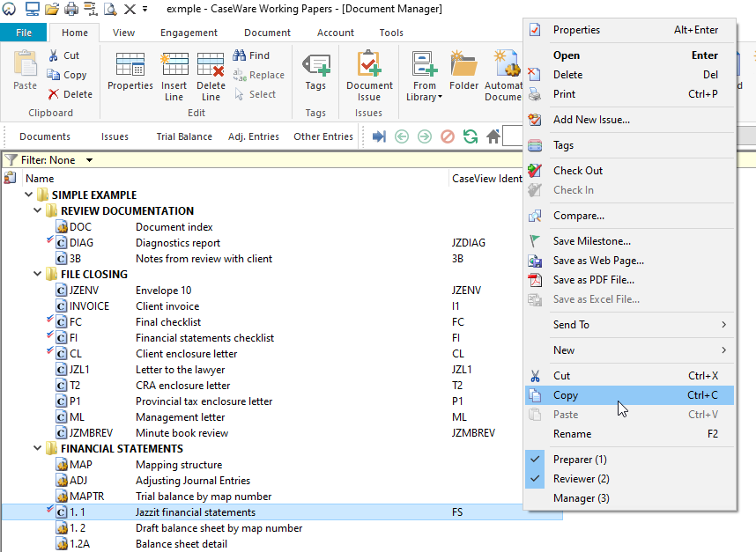The image size is (756, 552).
Task: Toggle Preparer (1) sign-off in context menu
Action: [x=630, y=460]
